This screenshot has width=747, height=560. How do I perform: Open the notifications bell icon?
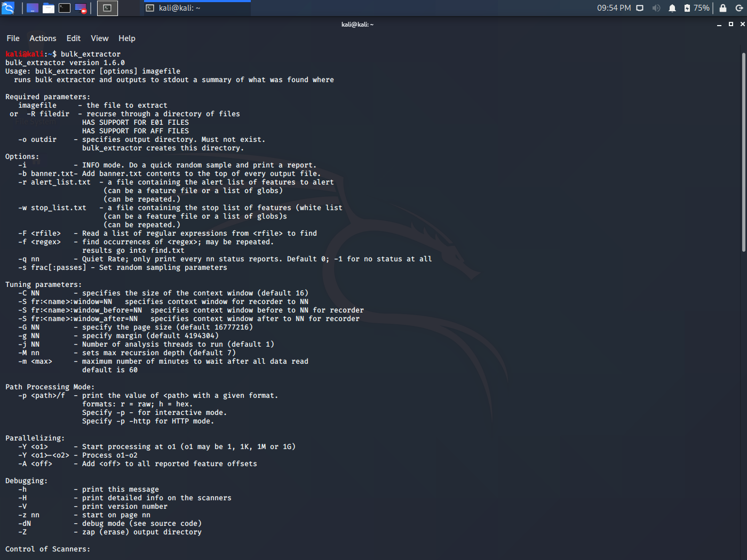click(672, 8)
